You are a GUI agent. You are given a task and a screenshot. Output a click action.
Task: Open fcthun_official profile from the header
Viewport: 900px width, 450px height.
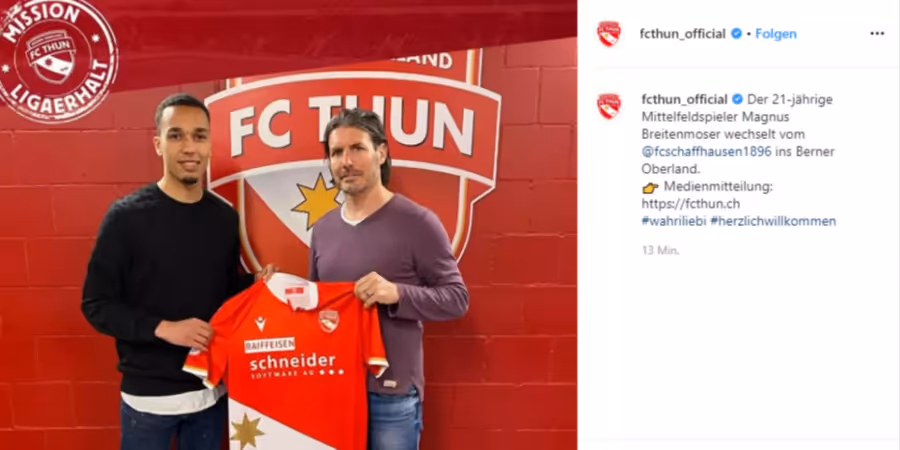(x=682, y=34)
